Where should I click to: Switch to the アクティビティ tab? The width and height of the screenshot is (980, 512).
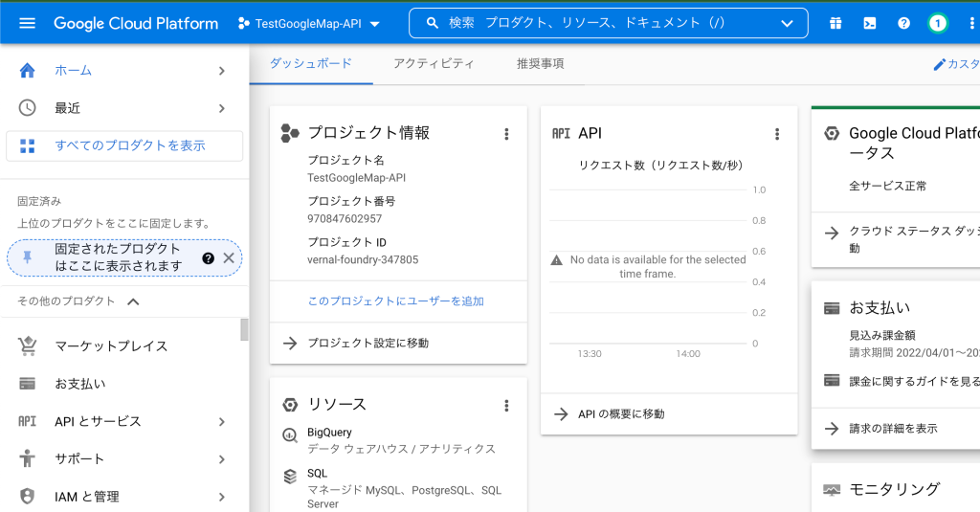[434, 64]
